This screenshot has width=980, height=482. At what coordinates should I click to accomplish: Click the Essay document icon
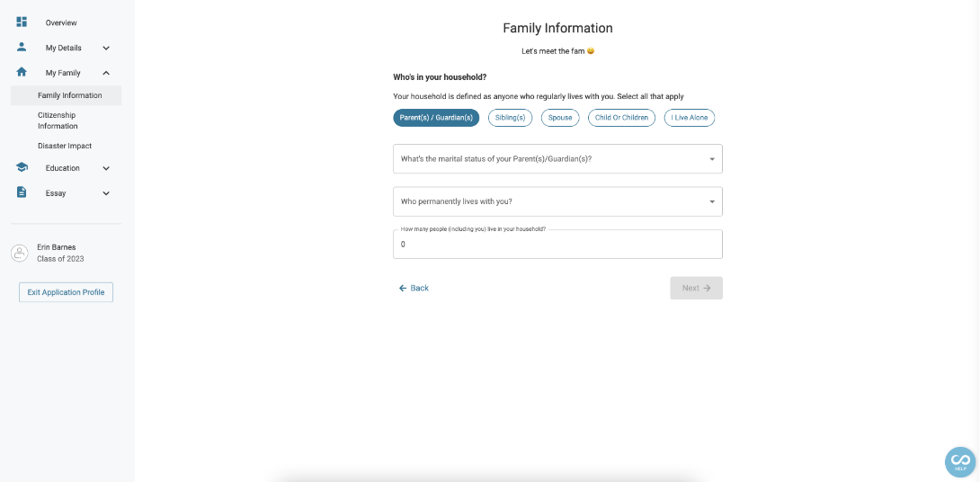22,192
